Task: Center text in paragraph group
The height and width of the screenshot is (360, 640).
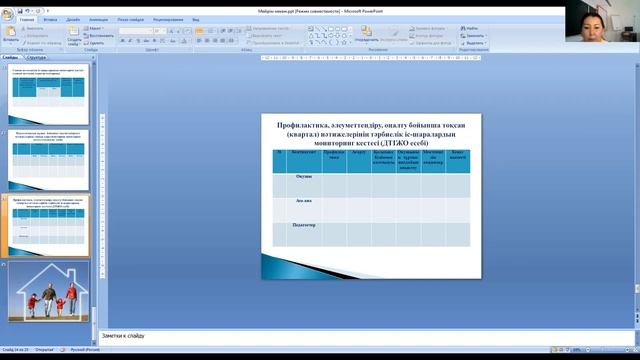Action: [207, 41]
